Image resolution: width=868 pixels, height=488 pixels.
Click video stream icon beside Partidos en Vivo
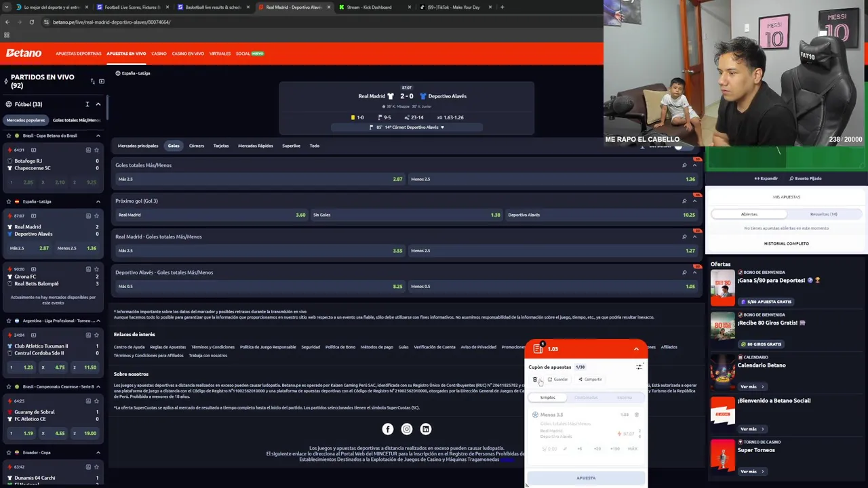click(102, 81)
